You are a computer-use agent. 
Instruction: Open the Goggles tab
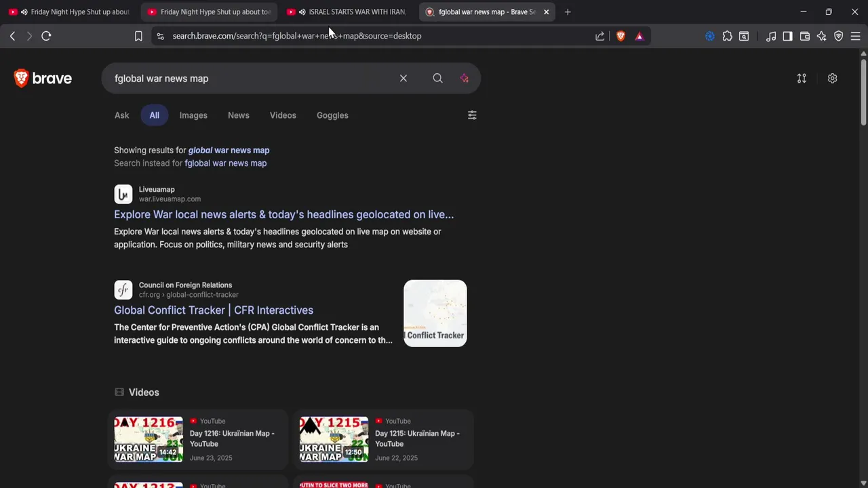[x=332, y=115]
